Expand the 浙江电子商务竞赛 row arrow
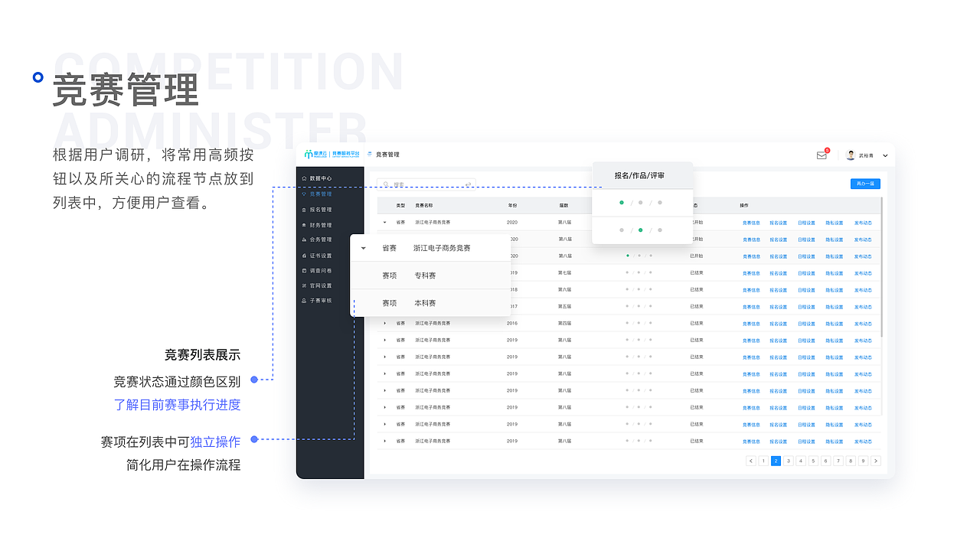Viewport: 980px width, 551px height. (x=385, y=222)
